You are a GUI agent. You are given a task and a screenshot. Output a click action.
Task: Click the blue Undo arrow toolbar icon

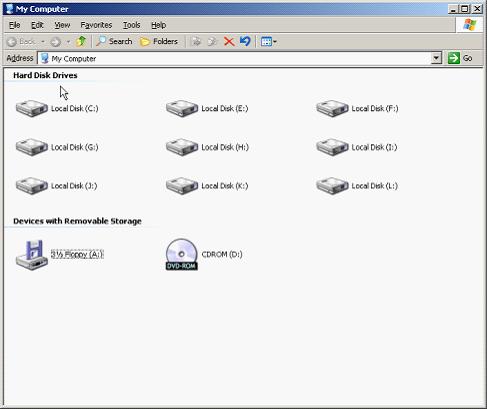[245, 41]
